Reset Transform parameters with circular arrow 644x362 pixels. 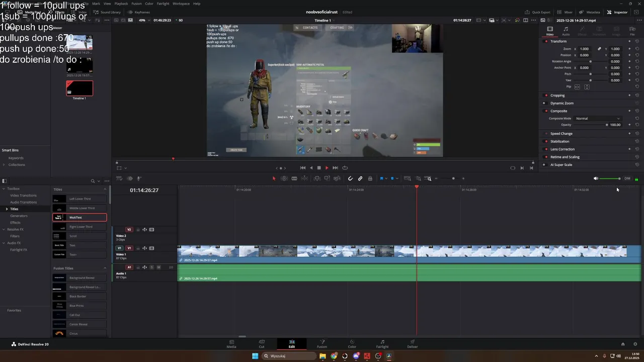point(637,41)
